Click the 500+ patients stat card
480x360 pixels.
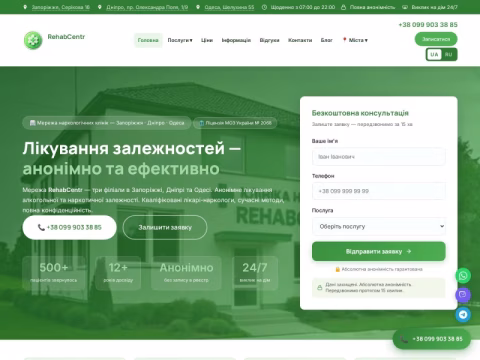tap(54, 273)
